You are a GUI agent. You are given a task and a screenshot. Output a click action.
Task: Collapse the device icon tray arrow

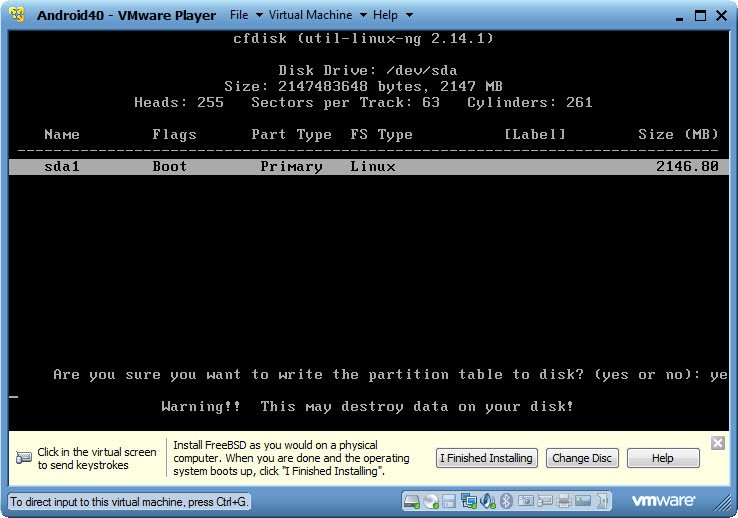(602, 502)
